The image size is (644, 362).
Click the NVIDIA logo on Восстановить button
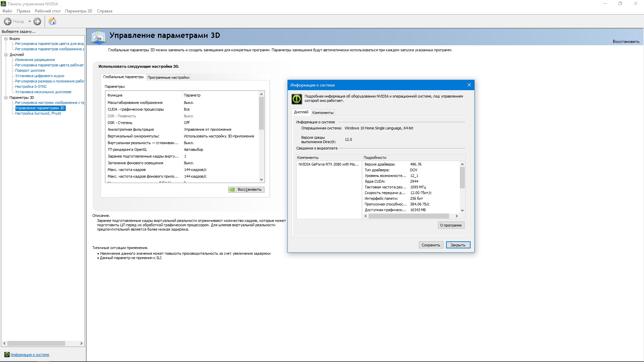(232, 190)
